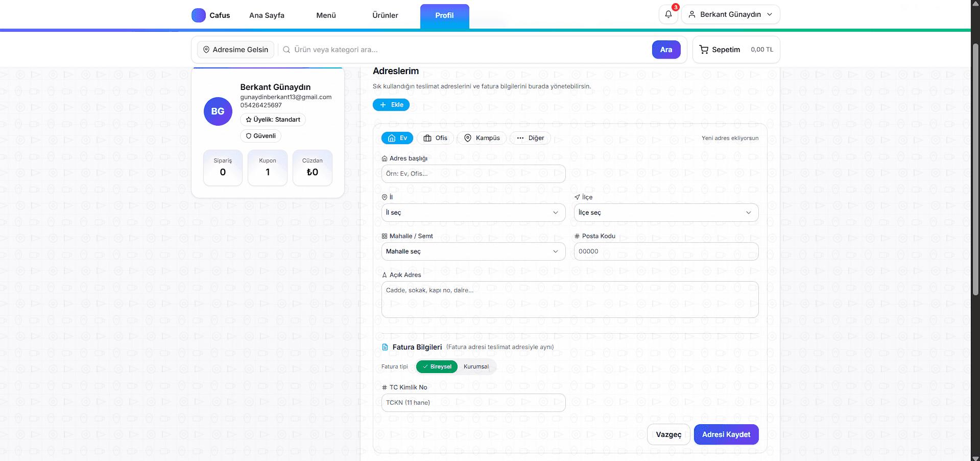Open the İl seç dropdown
This screenshot has height=461, width=980.
tap(473, 213)
